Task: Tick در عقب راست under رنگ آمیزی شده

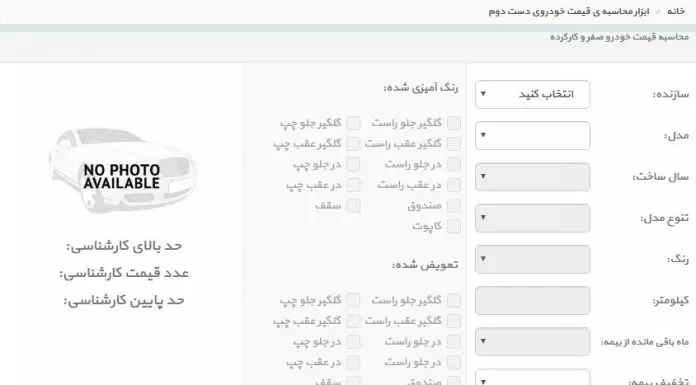Action: tap(454, 185)
